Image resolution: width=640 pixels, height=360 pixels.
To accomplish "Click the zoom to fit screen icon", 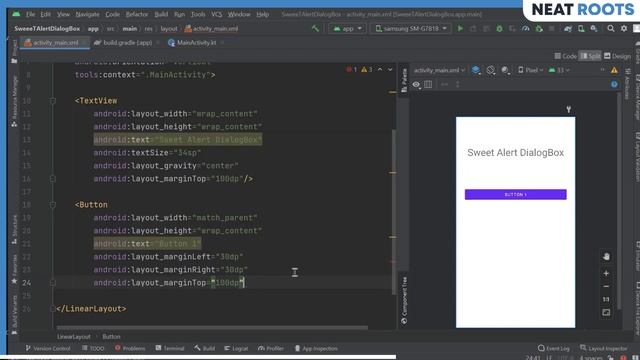I will pyautogui.click(x=606, y=313).
